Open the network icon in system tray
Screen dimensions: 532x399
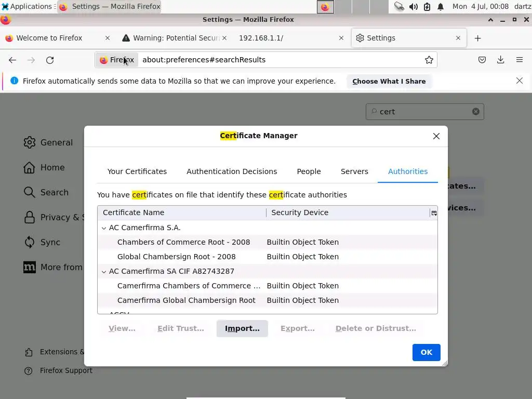399,6
